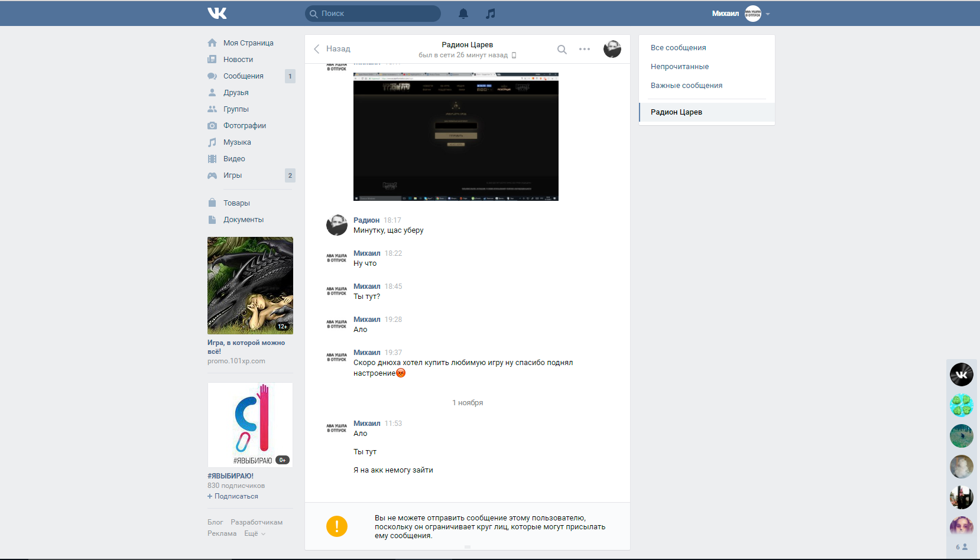The image size is (980, 560).
Task: Click the note icon for Музыка
Action: click(212, 142)
